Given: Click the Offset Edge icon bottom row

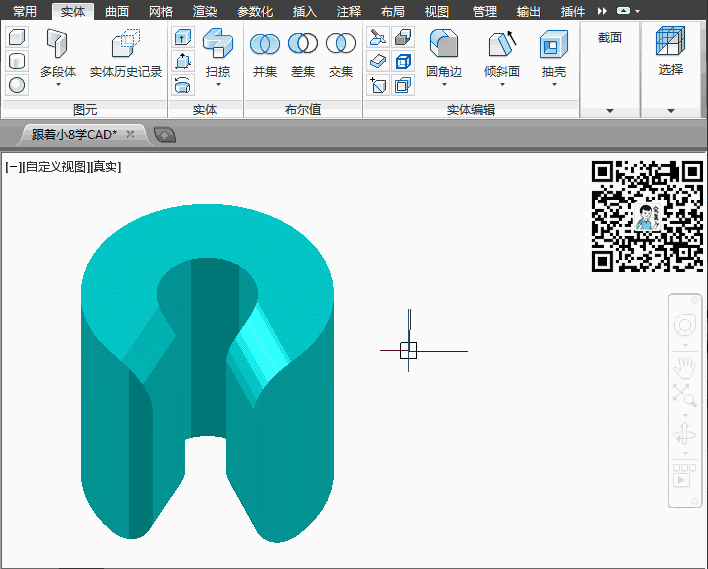Looking at the screenshot, I should point(403,85).
